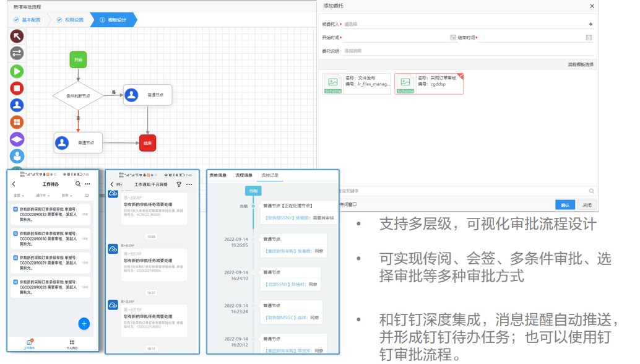640x364 pixels.
Task: Switch to the 流转记录 tab
Action: (x=270, y=175)
